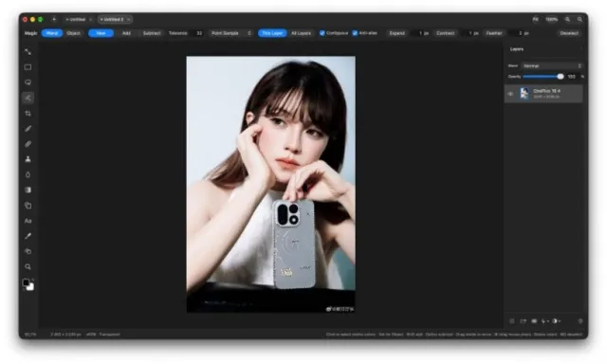Select the Eraser tool
The width and height of the screenshot is (607, 364).
pyautogui.click(x=28, y=144)
